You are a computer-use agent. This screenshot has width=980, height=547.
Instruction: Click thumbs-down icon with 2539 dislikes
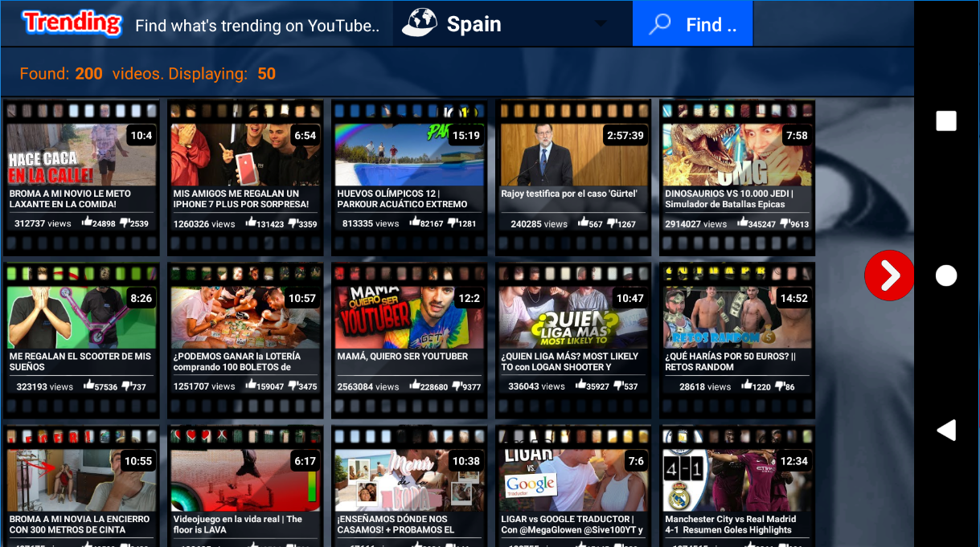coord(125,222)
